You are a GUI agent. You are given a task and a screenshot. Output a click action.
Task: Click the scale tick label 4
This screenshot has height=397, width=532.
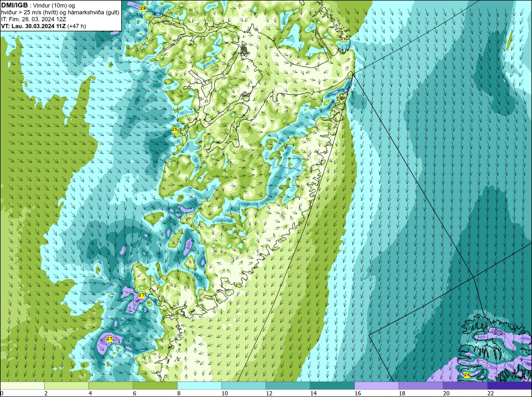(x=90, y=393)
